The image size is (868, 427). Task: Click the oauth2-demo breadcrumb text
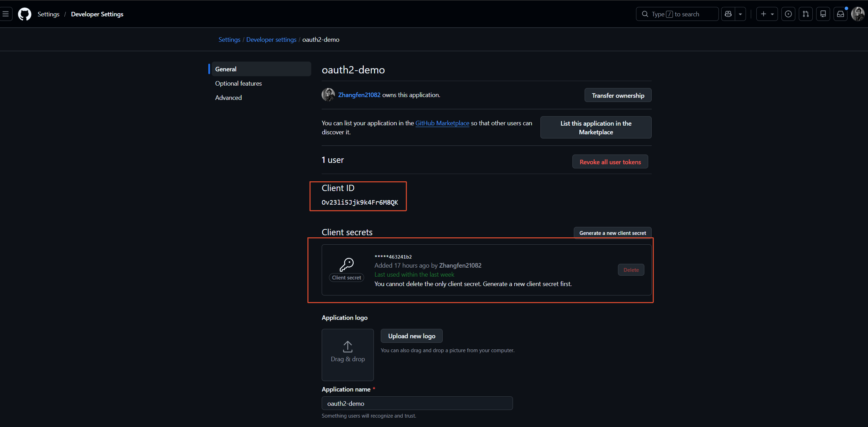pyautogui.click(x=321, y=39)
